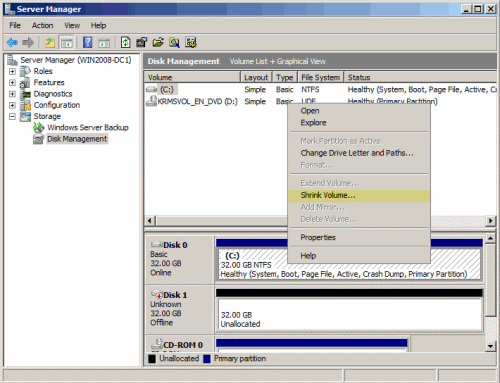The height and width of the screenshot is (383, 500).
Task: Click the NTFS file system cell
Action: 310,89
